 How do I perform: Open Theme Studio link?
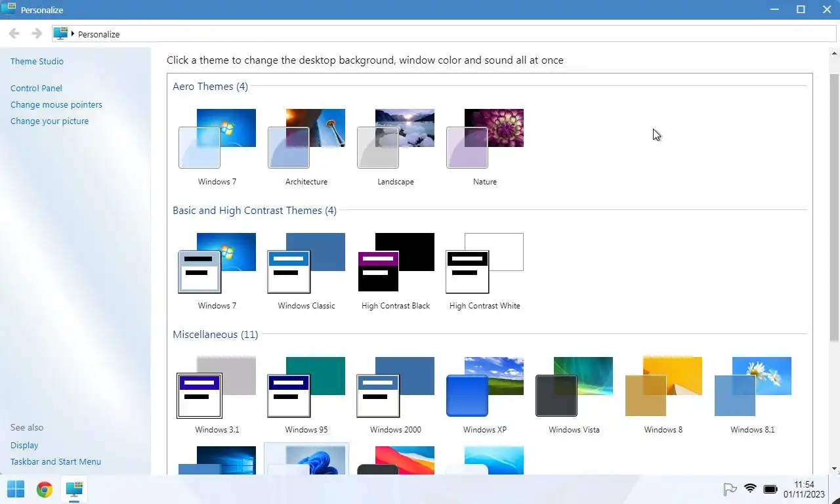37,61
